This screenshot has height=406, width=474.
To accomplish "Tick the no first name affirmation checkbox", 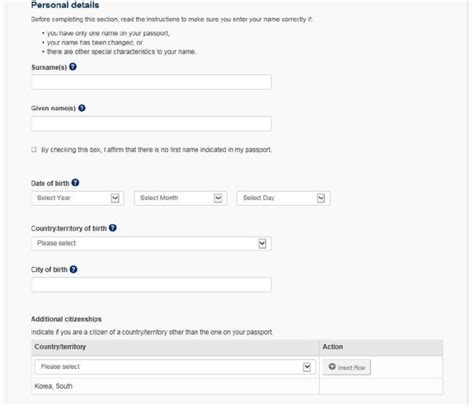I will pyautogui.click(x=34, y=149).
